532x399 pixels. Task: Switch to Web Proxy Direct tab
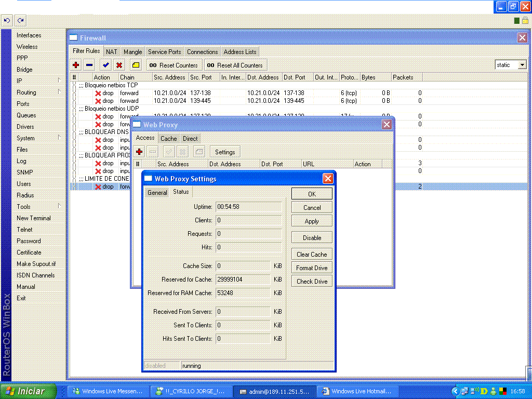(190, 138)
